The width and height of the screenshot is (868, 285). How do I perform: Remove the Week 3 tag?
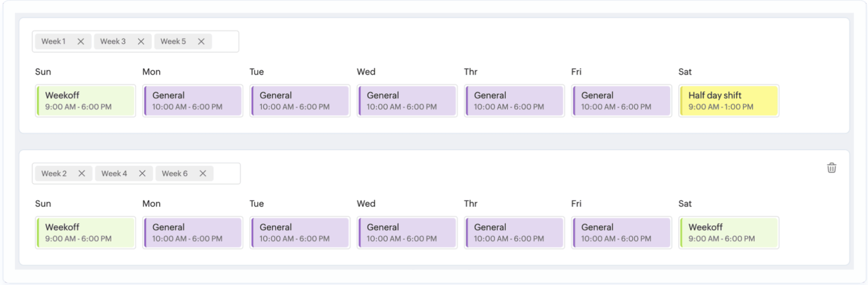coord(141,41)
